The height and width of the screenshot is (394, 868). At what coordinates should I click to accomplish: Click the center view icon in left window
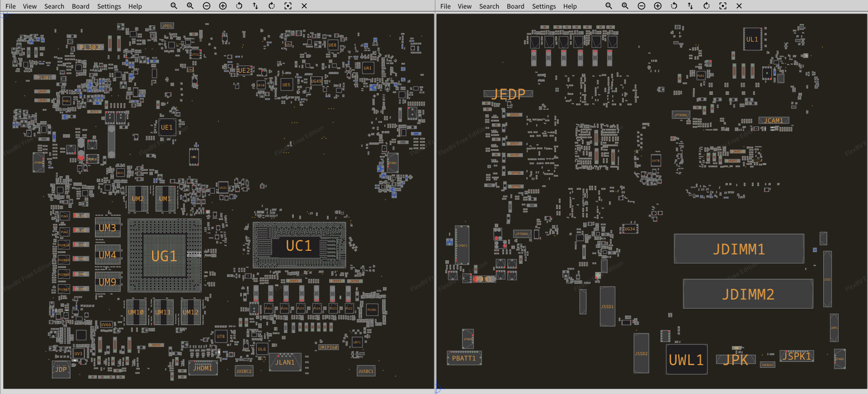click(288, 6)
